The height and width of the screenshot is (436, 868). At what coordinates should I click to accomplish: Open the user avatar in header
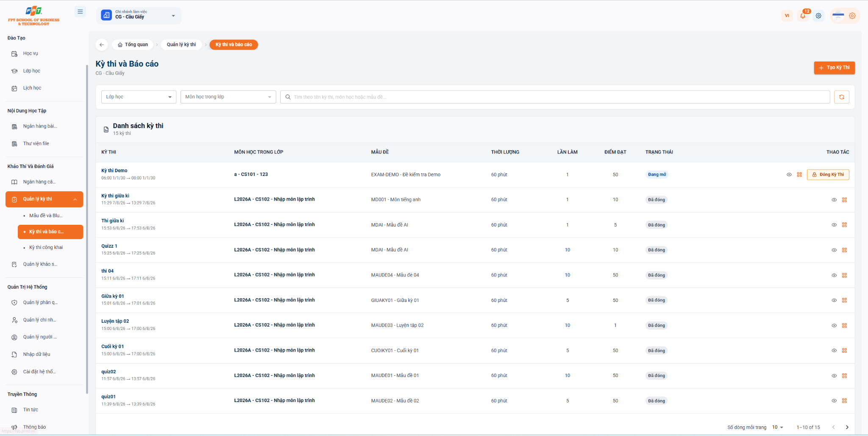[x=838, y=16]
